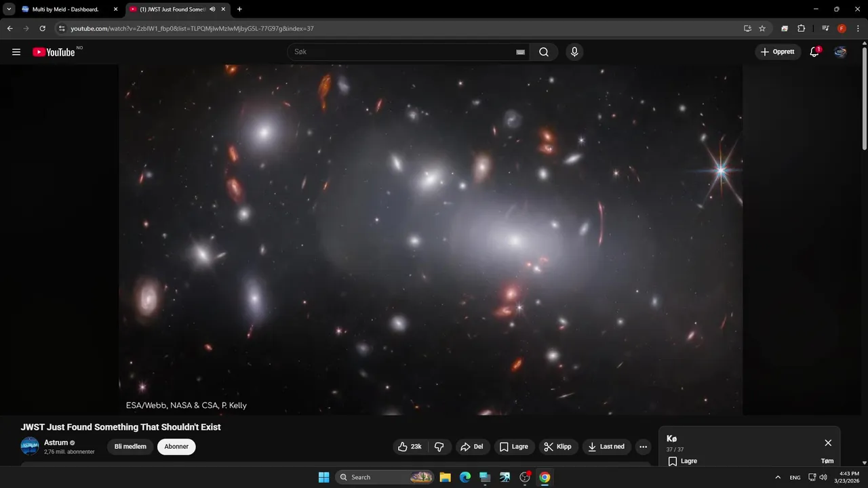Image resolution: width=868 pixels, height=488 pixels.
Task: Launch Microsoft Edge from taskbar
Action: pos(465,477)
